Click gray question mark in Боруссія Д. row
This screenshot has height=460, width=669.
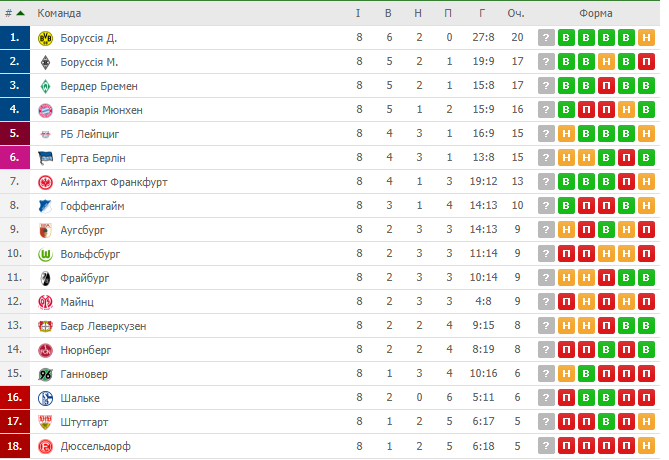click(546, 38)
